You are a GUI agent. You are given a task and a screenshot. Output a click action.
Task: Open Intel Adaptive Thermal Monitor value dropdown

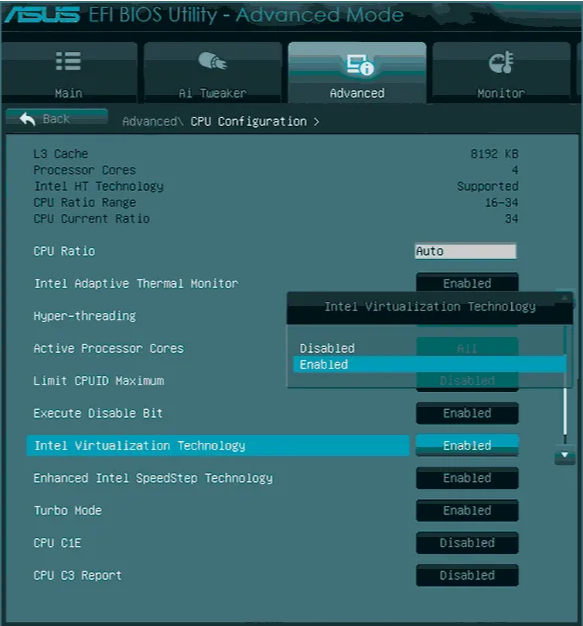[467, 283]
